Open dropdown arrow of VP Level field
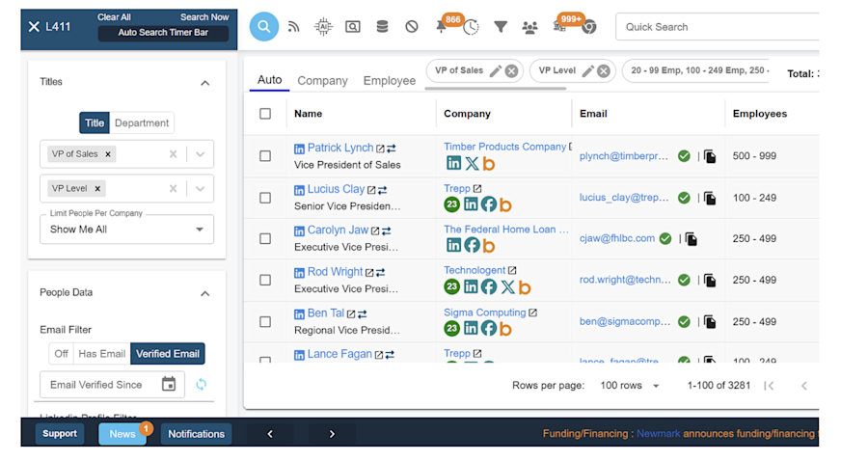 coord(200,189)
